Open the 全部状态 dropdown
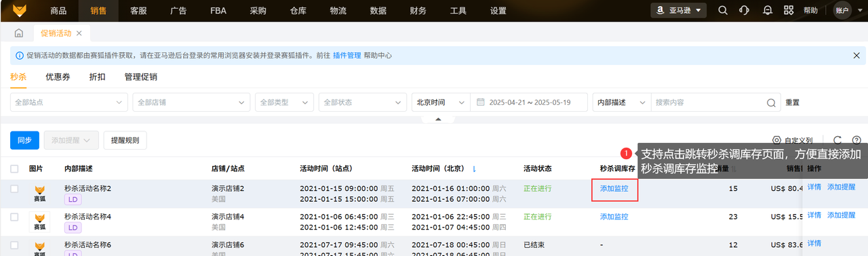868x256 pixels. 363,102
